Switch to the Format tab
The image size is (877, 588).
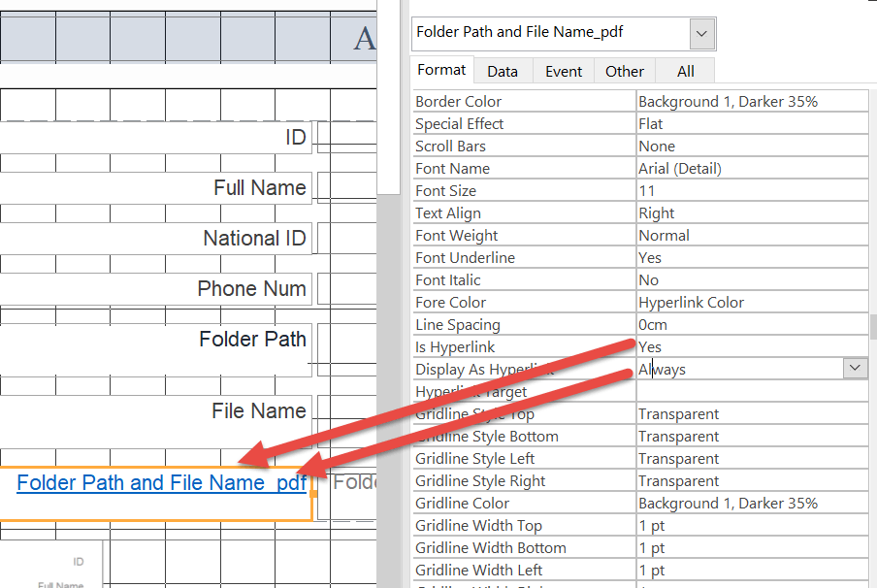(x=441, y=70)
